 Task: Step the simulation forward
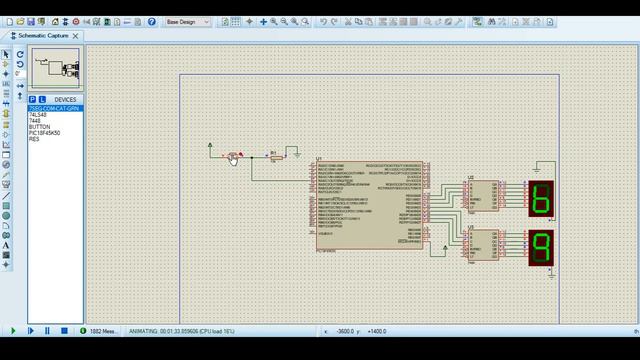[x=31, y=331]
